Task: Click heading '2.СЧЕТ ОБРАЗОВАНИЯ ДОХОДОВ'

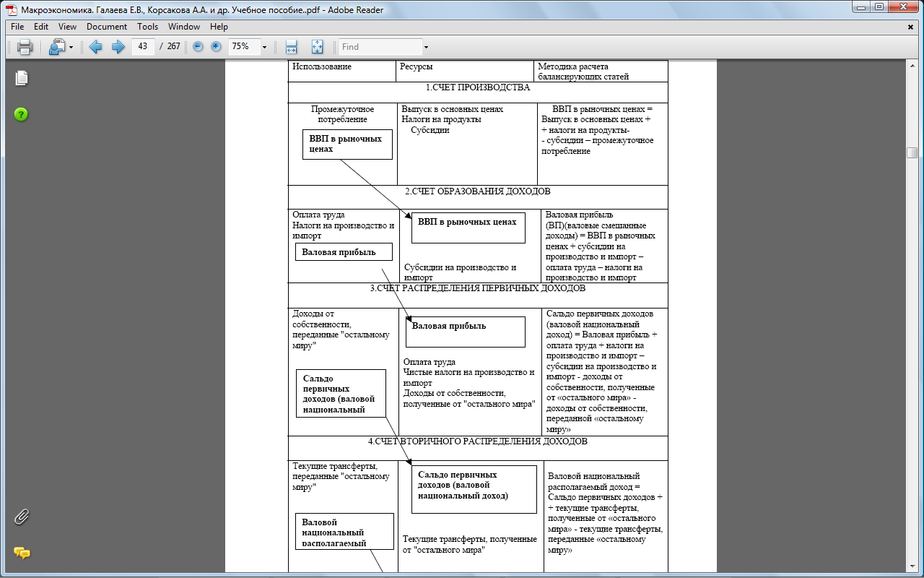Action: point(478,191)
